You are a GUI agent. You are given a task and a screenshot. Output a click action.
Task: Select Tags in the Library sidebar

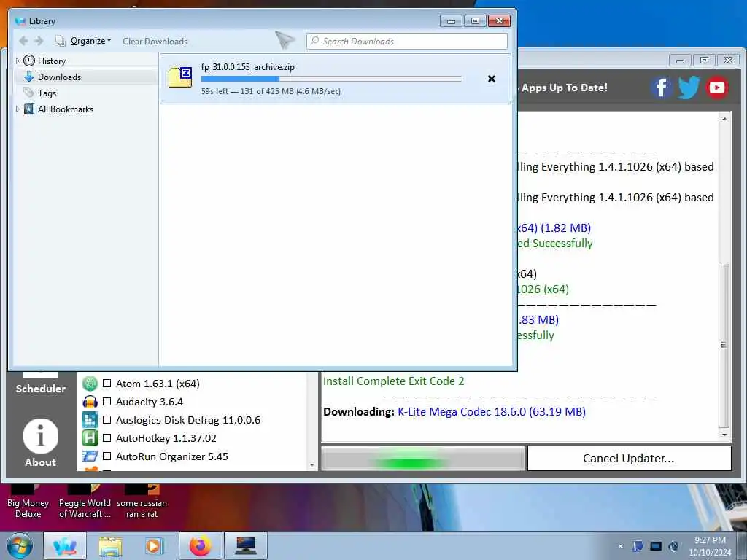pyautogui.click(x=47, y=93)
